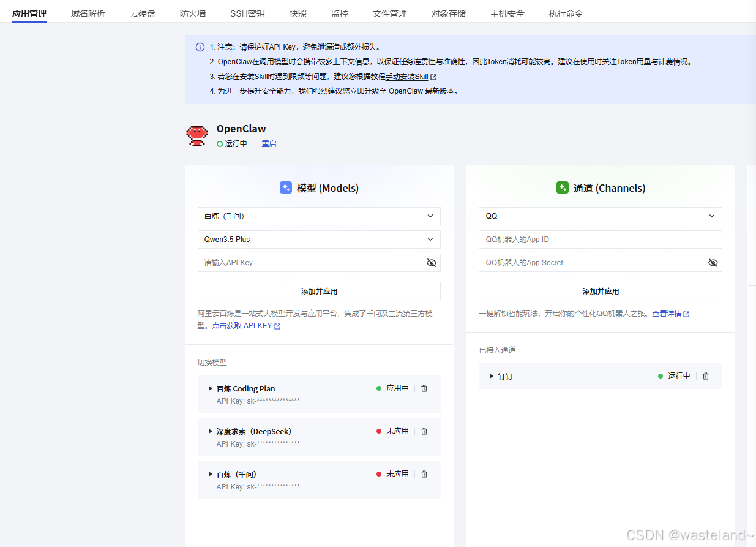Image resolution: width=756 pixels, height=547 pixels.
Task: Open the 云硬盘 tab
Action: [x=143, y=13]
